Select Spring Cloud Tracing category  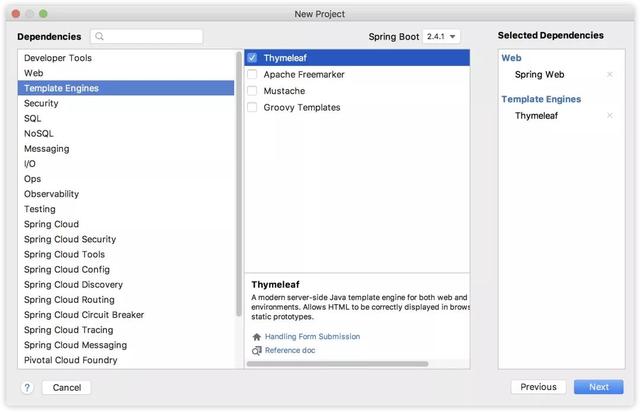tap(126, 330)
